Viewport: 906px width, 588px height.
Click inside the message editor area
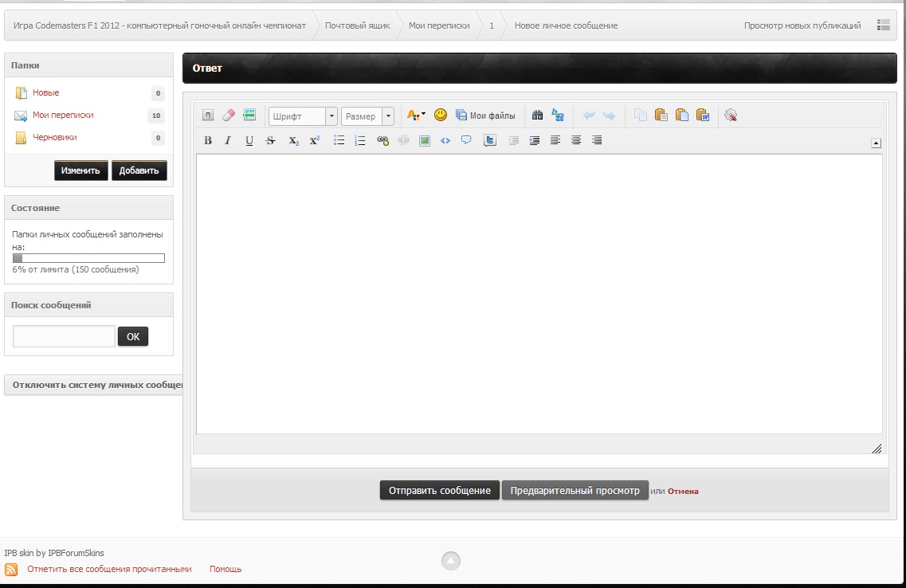[x=539, y=294]
